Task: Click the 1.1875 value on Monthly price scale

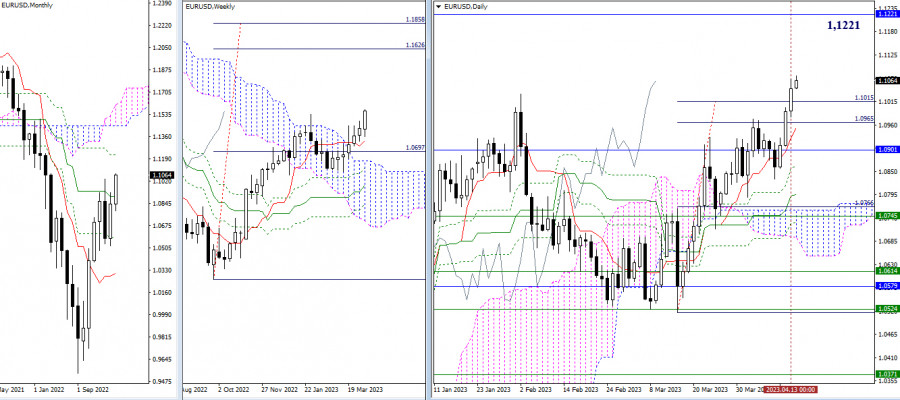Action: 160,70
